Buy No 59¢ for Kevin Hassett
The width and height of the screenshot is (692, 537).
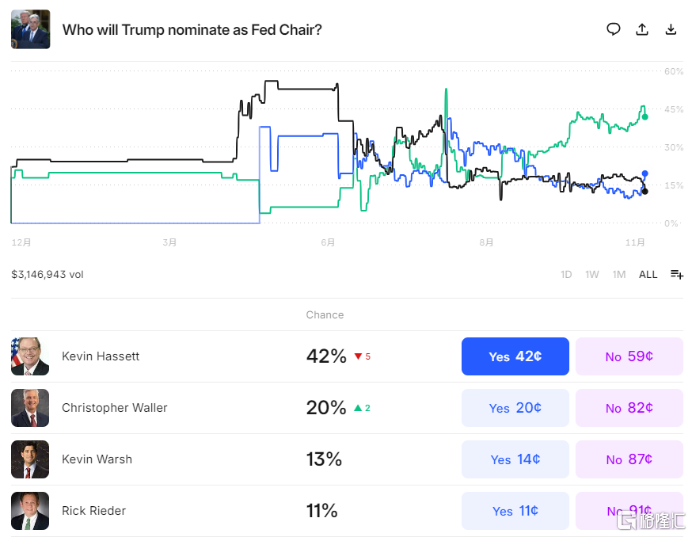tap(629, 357)
